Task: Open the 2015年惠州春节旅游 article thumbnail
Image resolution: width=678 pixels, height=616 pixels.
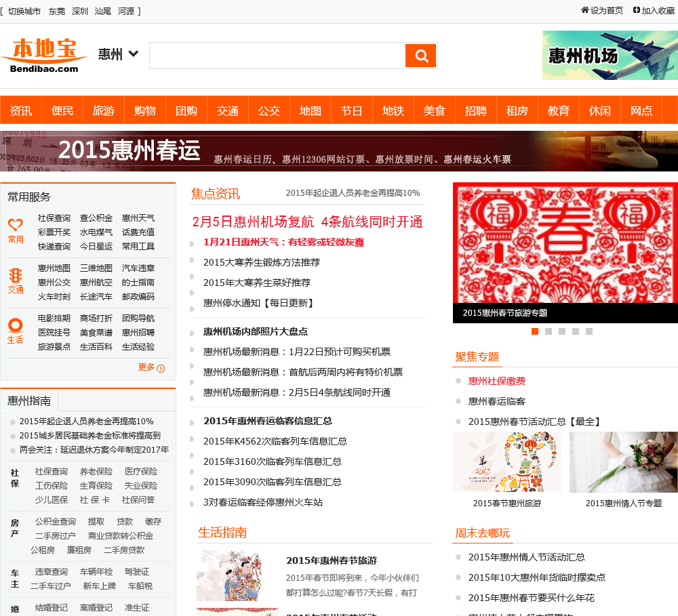Action: coord(237,575)
